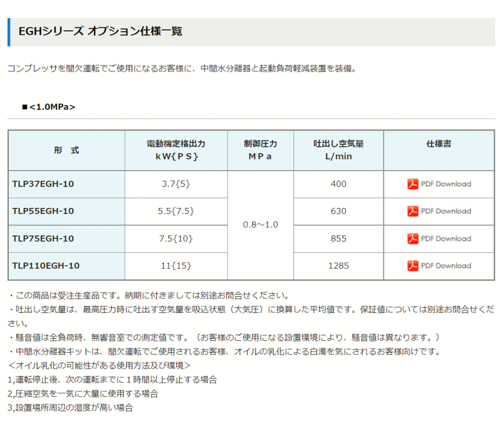The image size is (504, 427).
Task: Click the PDF icon in the TLP37EGH-10 row
Action: point(413,184)
